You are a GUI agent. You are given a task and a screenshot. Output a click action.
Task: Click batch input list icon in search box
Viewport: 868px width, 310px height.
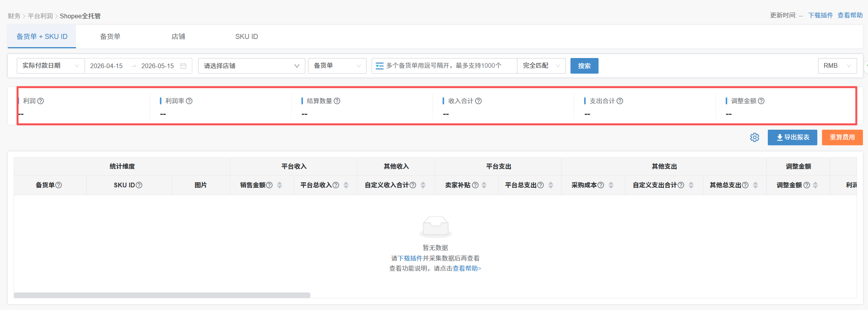pyautogui.click(x=379, y=66)
